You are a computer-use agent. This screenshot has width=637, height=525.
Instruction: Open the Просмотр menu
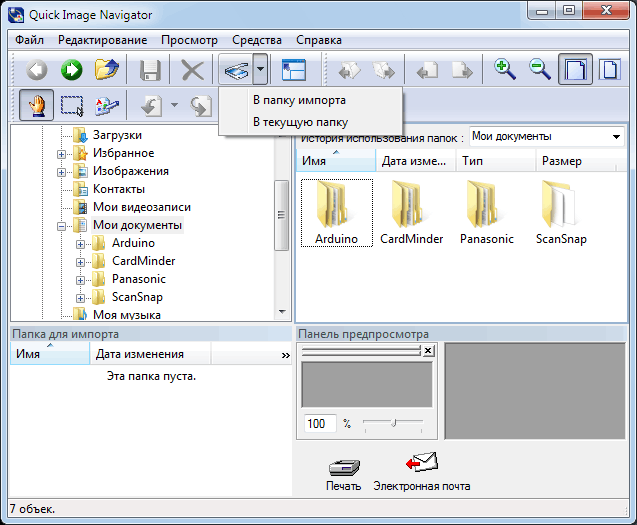[x=189, y=40]
